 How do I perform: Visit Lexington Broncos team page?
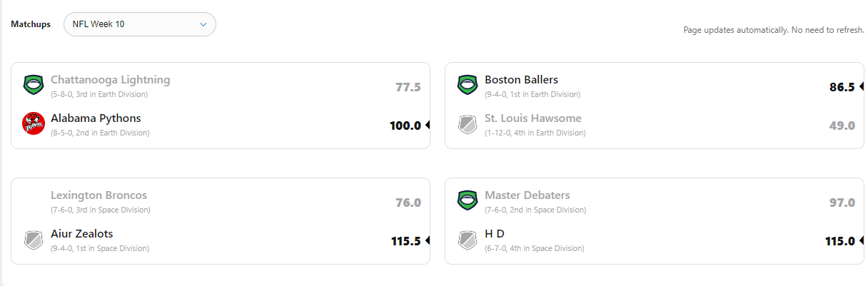[99, 195]
